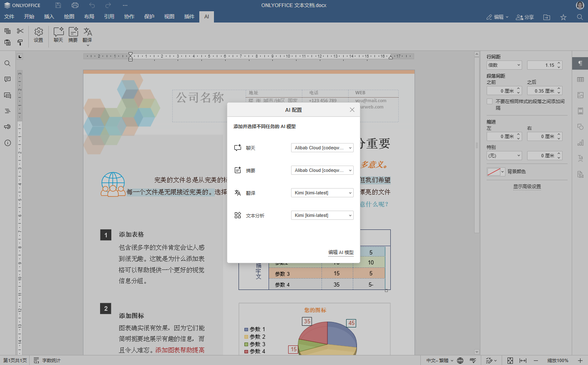Open file location folder icon
The image size is (588, 365).
coord(547,17)
